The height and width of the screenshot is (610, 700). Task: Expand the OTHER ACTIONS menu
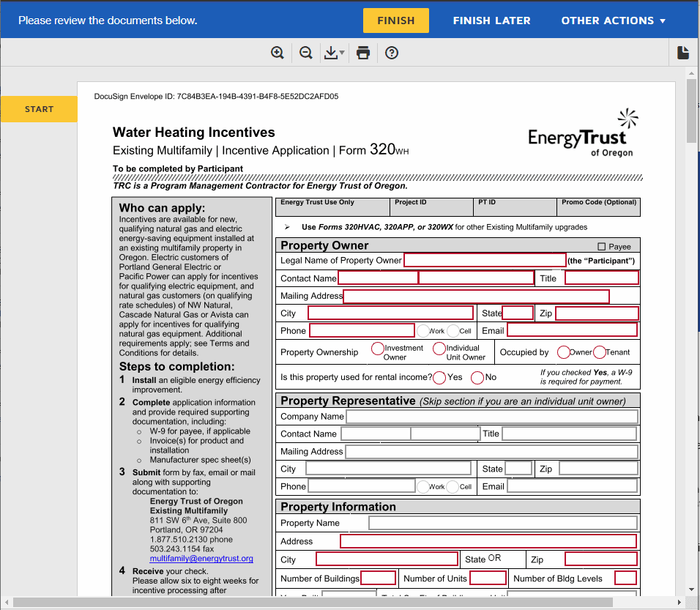click(614, 21)
